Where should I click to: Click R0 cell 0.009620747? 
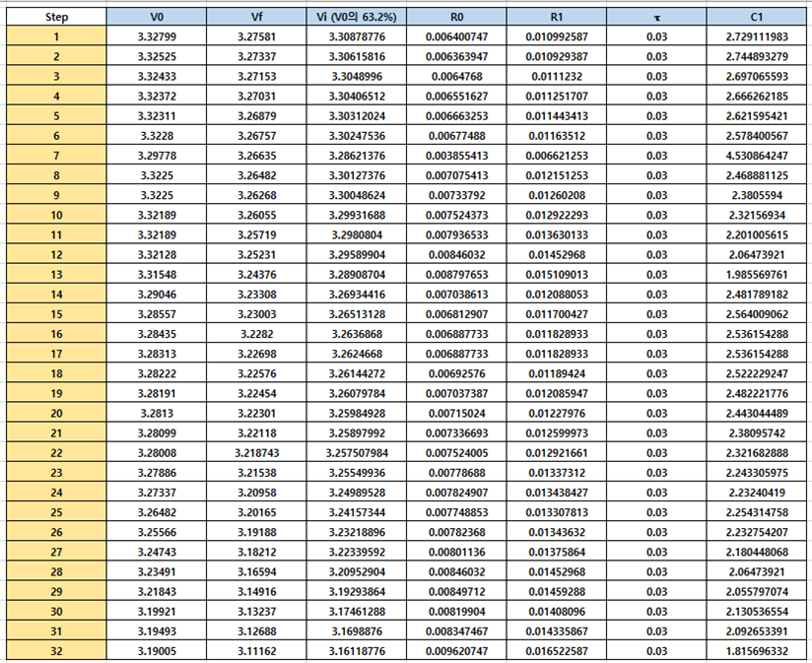(x=456, y=651)
